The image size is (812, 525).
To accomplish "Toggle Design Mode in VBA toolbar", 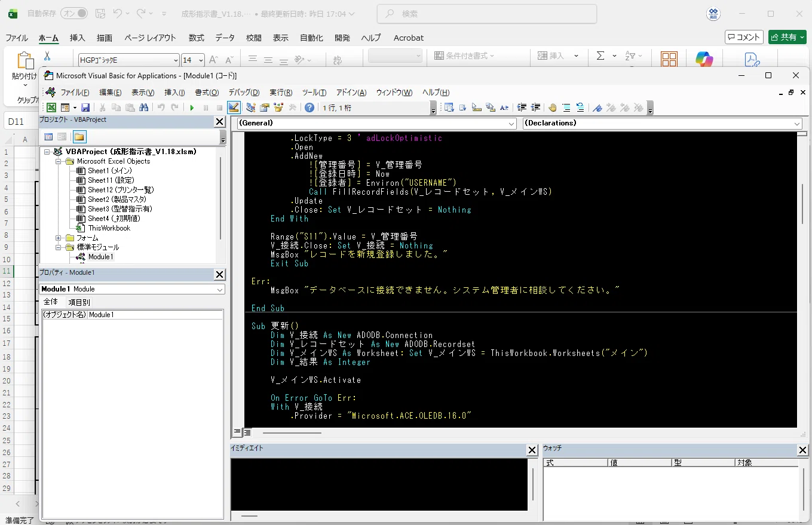I will coord(234,108).
